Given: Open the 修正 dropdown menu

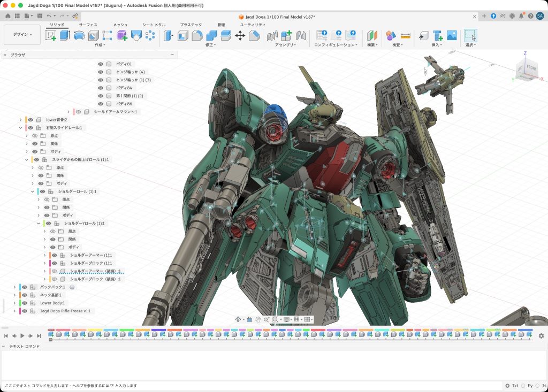Looking at the screenshot, I should tap(210, 45).
